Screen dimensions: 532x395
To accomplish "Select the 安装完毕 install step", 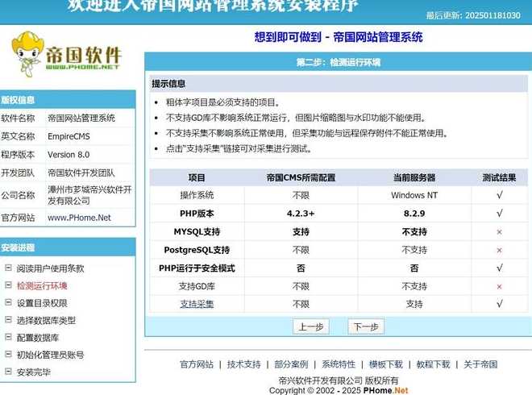I will 33,372.
